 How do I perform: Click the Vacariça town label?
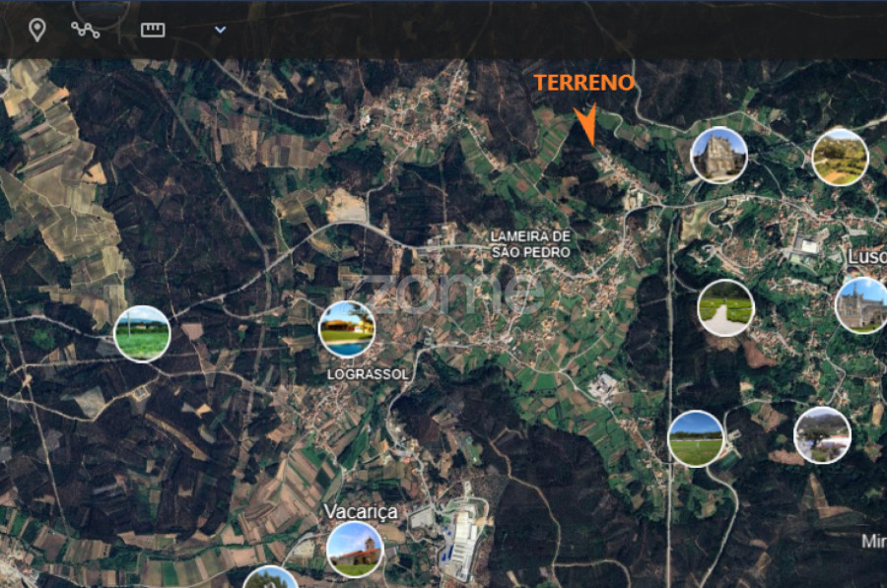point(361,512)
